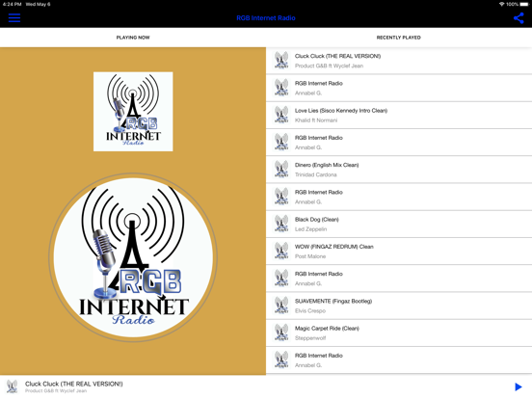Tap the large circular RGB Radio logo
Screen dimensions: 532x399
[x=133, y=257]
